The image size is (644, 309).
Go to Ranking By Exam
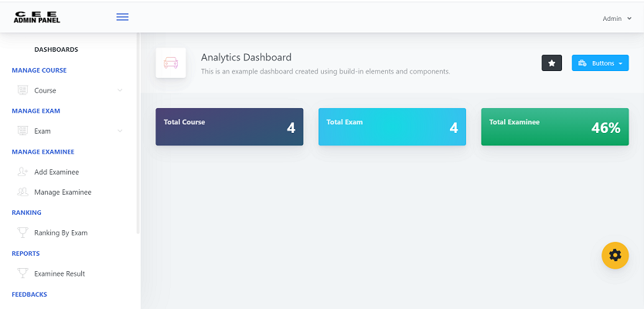point(61,233)
